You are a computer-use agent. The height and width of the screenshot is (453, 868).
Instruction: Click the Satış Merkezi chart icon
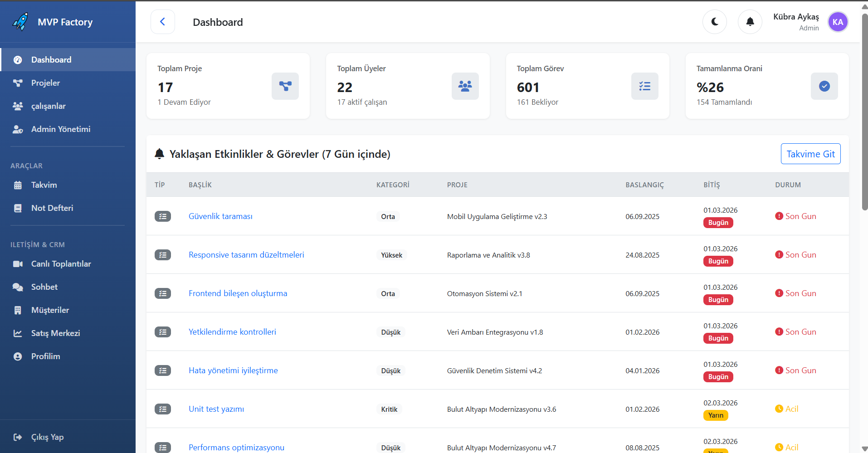[18, 333]
